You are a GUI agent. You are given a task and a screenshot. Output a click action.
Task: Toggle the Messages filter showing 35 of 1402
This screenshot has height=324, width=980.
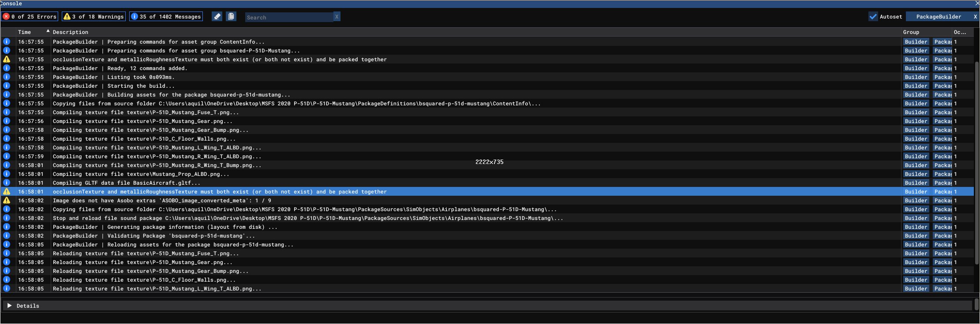tap(166, 17)
